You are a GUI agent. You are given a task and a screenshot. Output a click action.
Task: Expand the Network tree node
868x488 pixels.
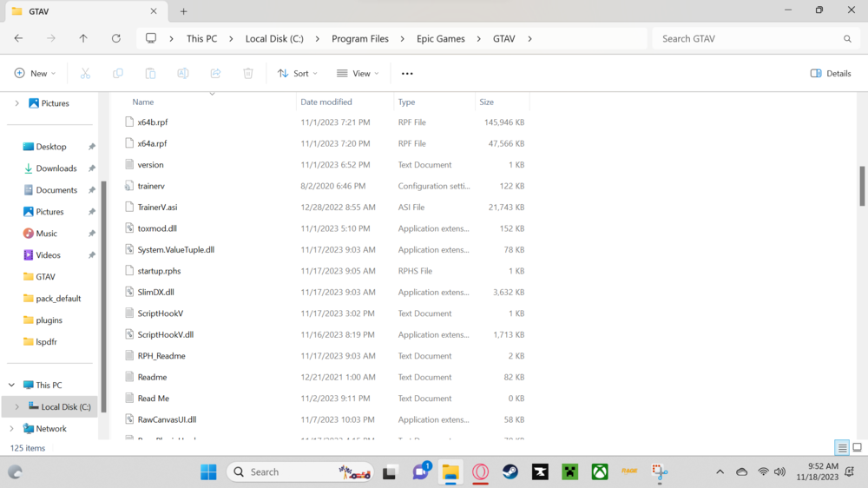point(11,429)
